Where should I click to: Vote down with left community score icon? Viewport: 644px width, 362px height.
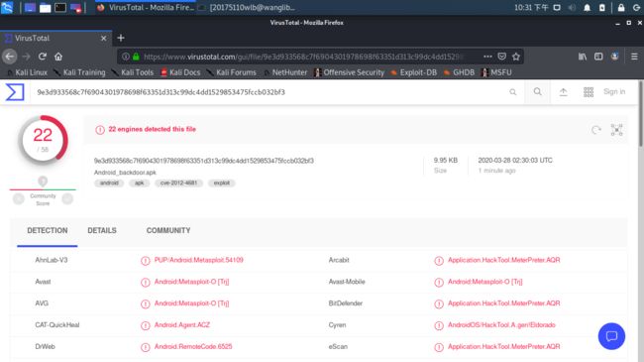point(19,199)
